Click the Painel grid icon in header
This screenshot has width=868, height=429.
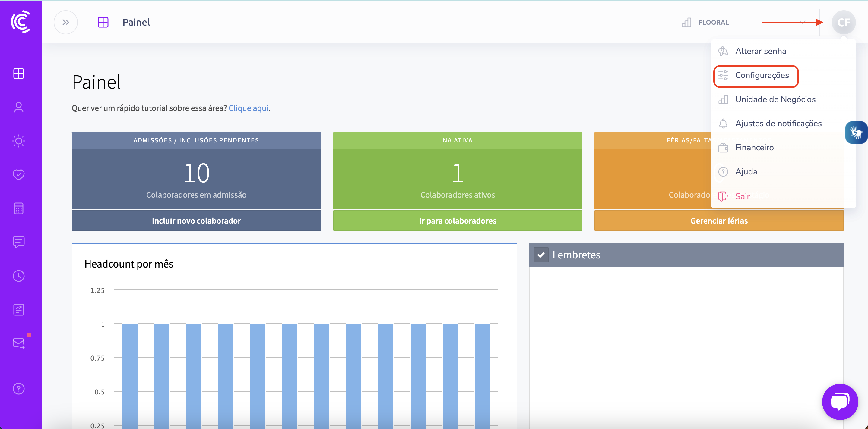[103, 22]
